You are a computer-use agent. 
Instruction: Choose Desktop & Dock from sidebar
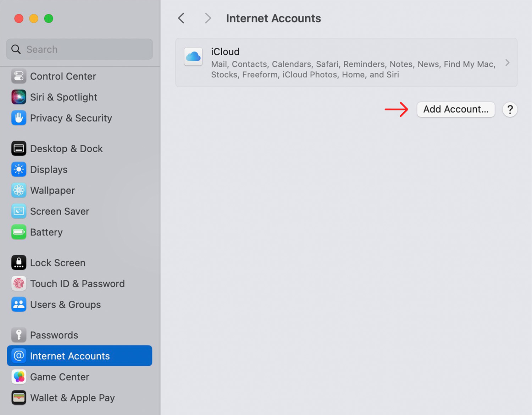pyautogui.click(x=66, y=148)
